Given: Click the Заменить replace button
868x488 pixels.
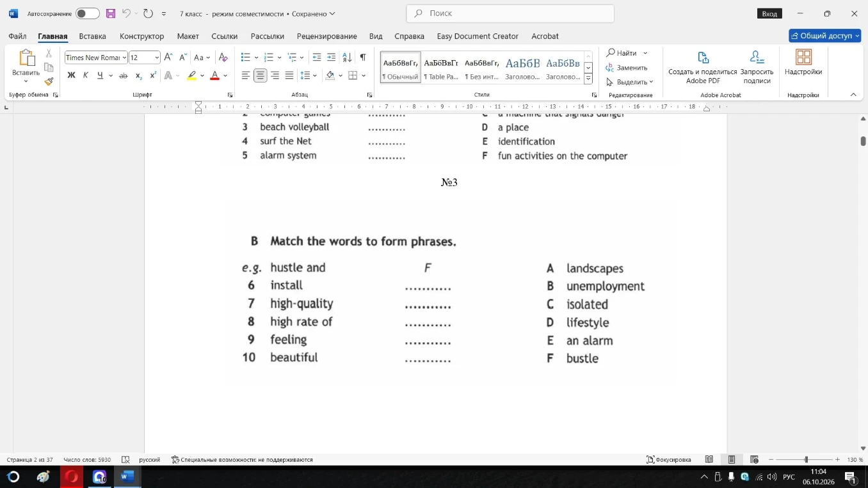Looking at the screenshot, I should pyautogui.click(x=627, y=67).
